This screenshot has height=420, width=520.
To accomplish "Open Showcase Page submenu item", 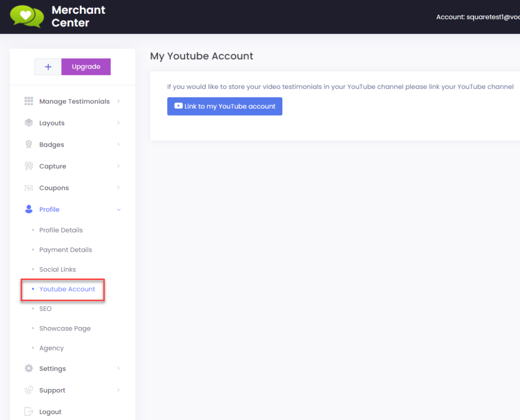I will pos(65,328).
